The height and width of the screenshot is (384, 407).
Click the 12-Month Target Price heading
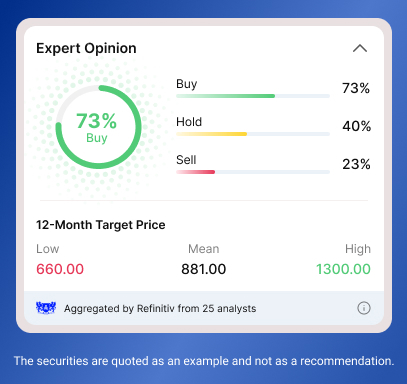click(x=101, y=225)
